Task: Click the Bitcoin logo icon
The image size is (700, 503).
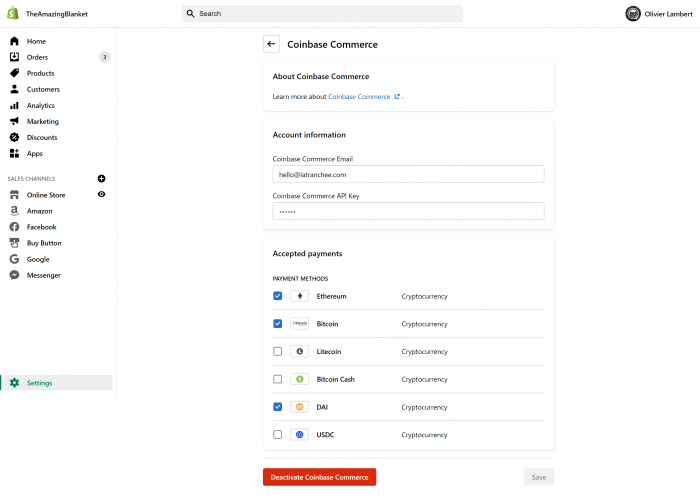Action: pos(300,324)
